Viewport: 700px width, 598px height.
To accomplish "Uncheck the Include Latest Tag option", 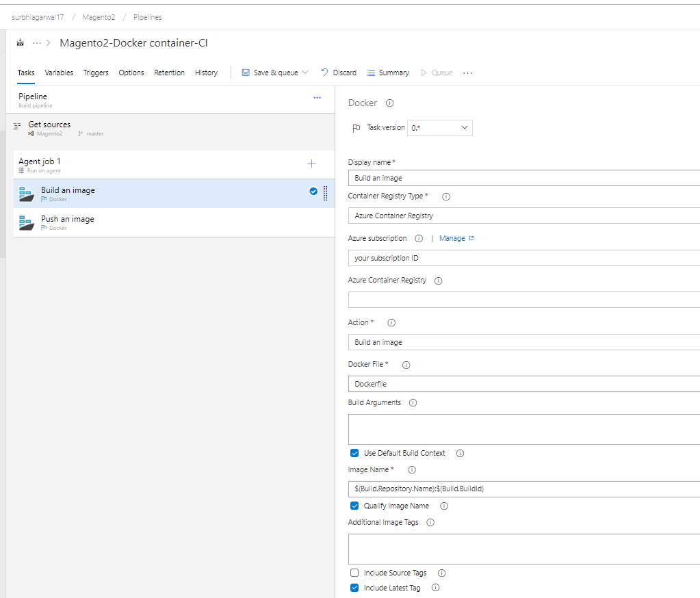I will point(354,588).
